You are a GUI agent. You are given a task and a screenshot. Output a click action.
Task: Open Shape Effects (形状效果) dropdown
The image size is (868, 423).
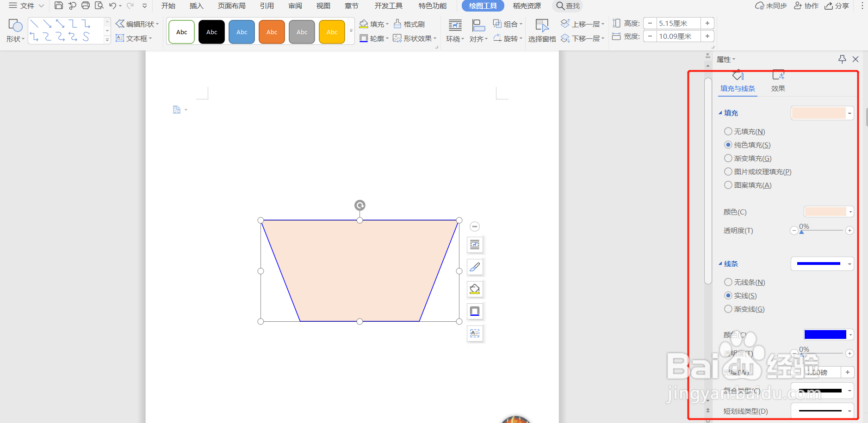[x=415, y=38]
